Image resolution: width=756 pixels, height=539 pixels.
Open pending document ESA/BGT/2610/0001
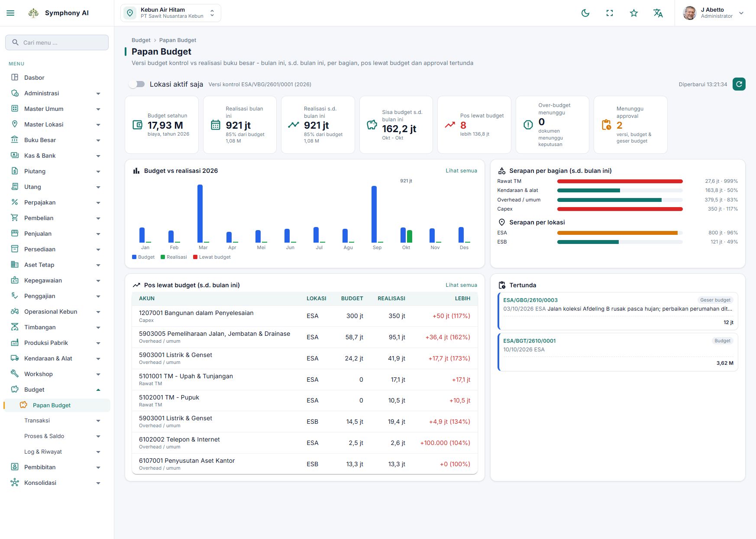pyautogui.click(x=618, y=352)
